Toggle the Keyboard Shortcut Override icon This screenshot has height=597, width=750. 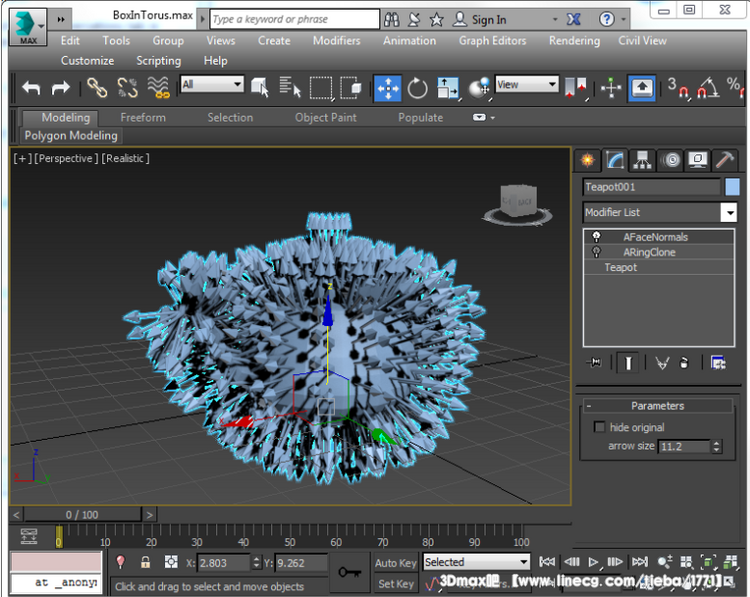tap(642, 88)
